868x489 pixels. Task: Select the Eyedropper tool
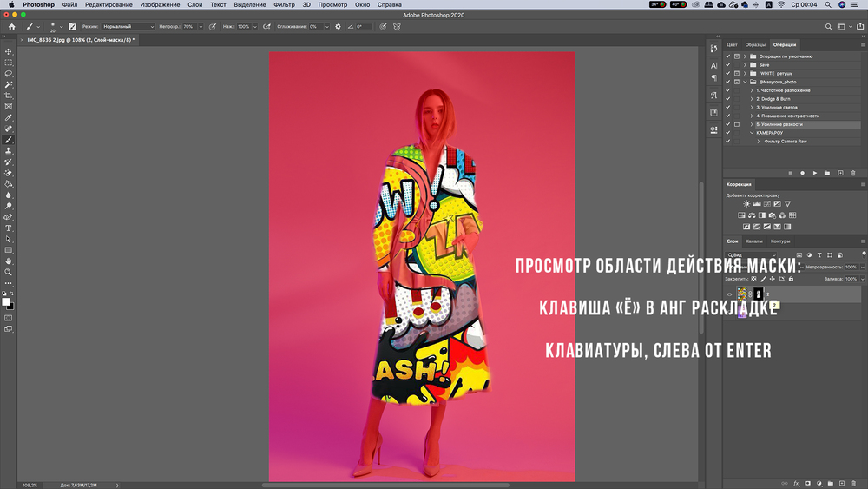click(x=9, y=117)
